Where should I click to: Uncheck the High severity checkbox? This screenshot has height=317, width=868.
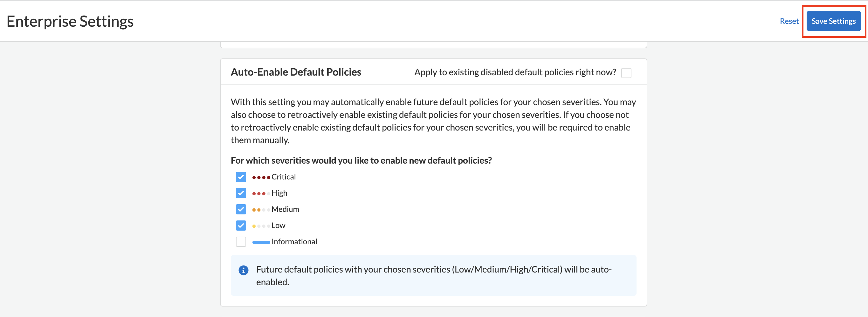click(241, 193)
